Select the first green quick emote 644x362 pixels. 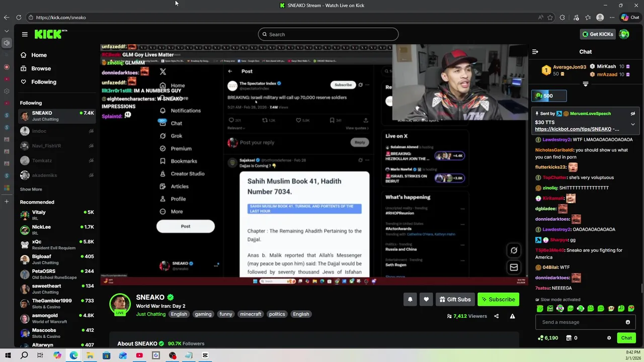540,309
